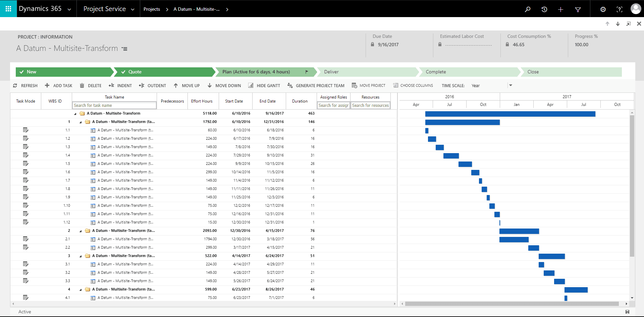The image size is (644, 317).
Task: Click the lock icon beside Due Date
Action: click(x=372, y=44)
